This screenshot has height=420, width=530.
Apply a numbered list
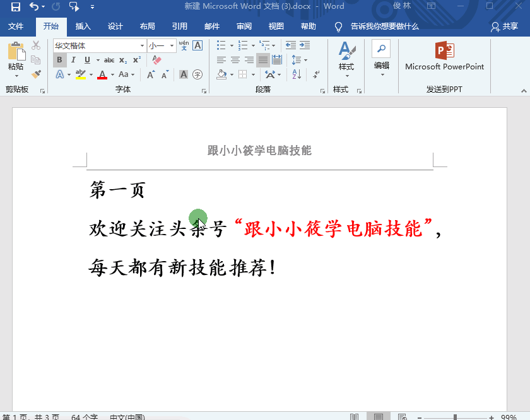[243, 45]
